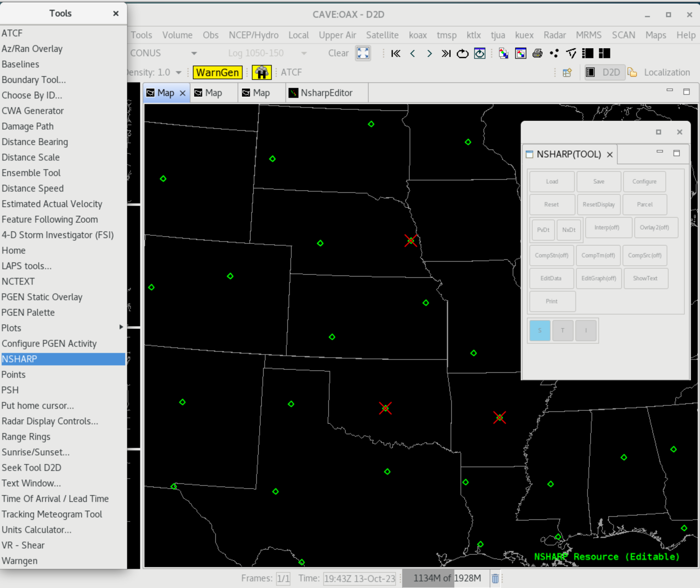The image size is (700, 588).
Task: Open the MRMS menu
Action: [x=589, y=35]
